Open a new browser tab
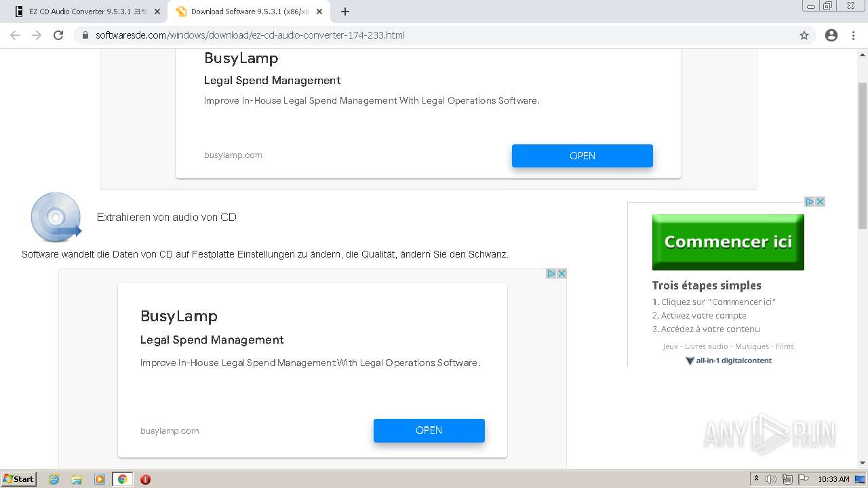The width and height of the screenshot is (868, 488). [345, 12]
